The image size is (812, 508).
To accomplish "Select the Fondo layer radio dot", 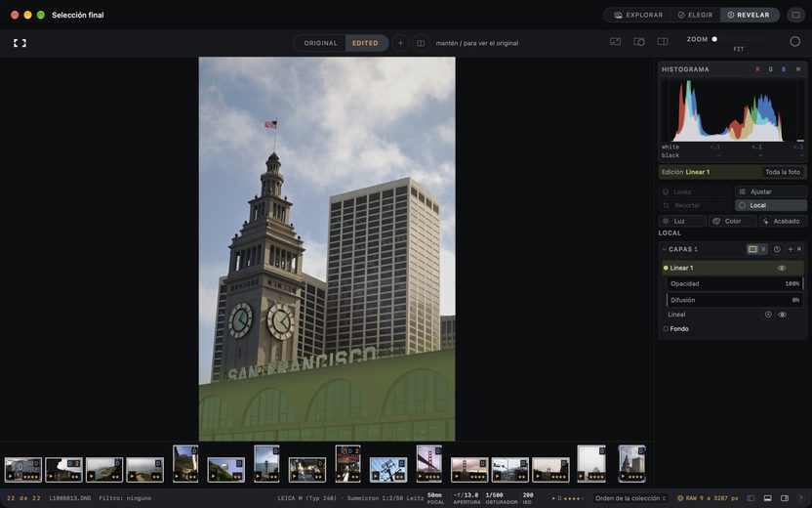I will pos(666,328).
